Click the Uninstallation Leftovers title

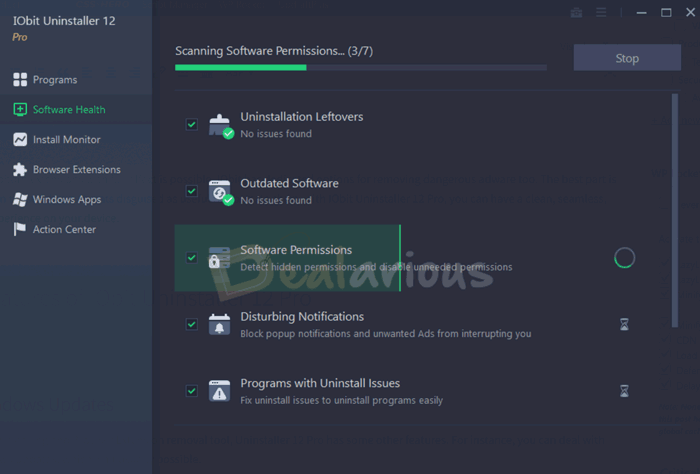[x=302, y=117]
